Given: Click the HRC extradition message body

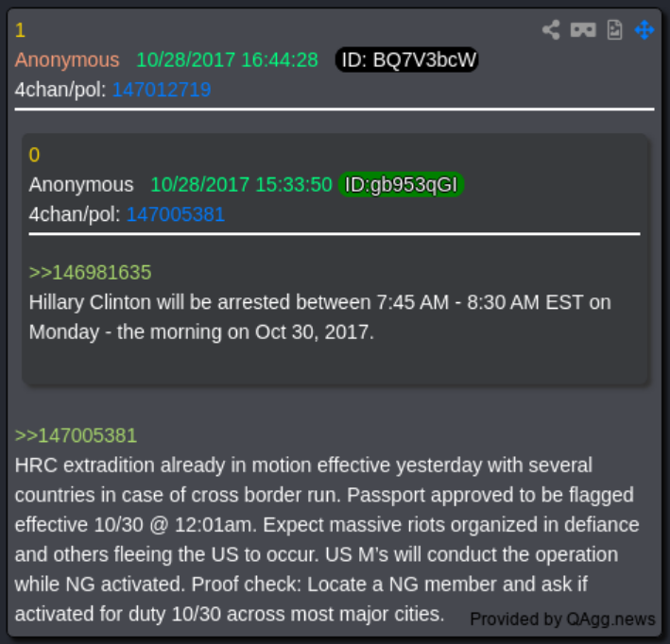Looking at the screenshot, I should point(327,539).
